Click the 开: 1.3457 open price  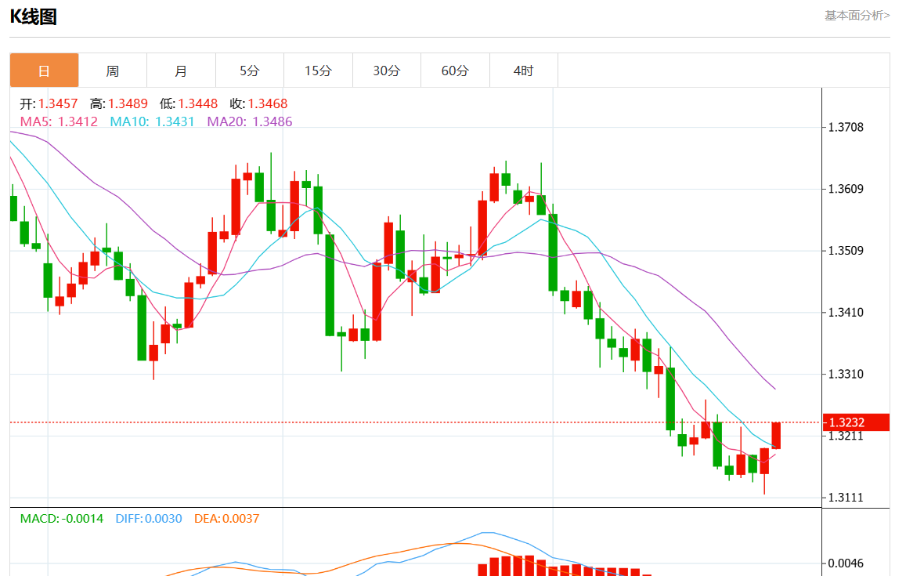tap(49, 103)
